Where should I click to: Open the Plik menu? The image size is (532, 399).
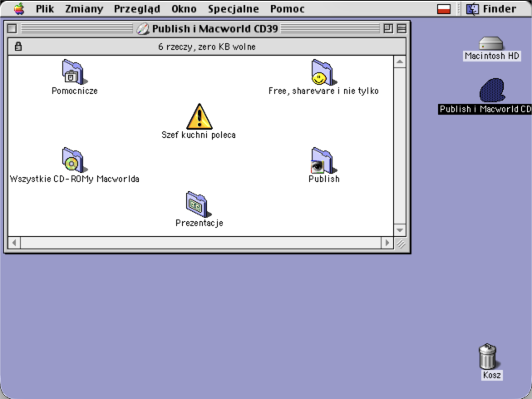coord(45,9)
